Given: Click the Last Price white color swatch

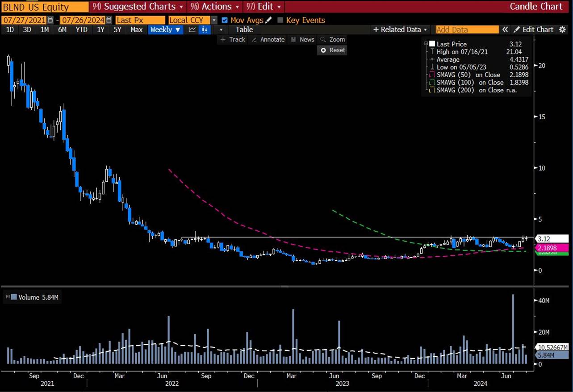Looking at the screenshot, I should tap(431, 44).
